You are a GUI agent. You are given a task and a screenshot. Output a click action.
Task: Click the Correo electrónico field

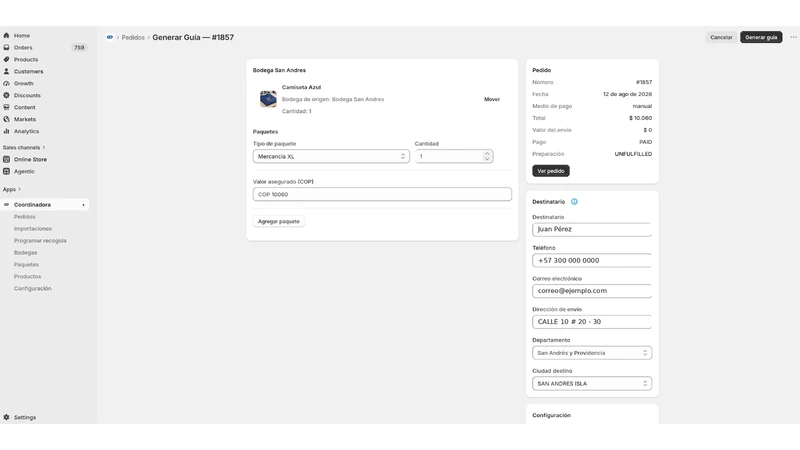click(x=592, y=291)
